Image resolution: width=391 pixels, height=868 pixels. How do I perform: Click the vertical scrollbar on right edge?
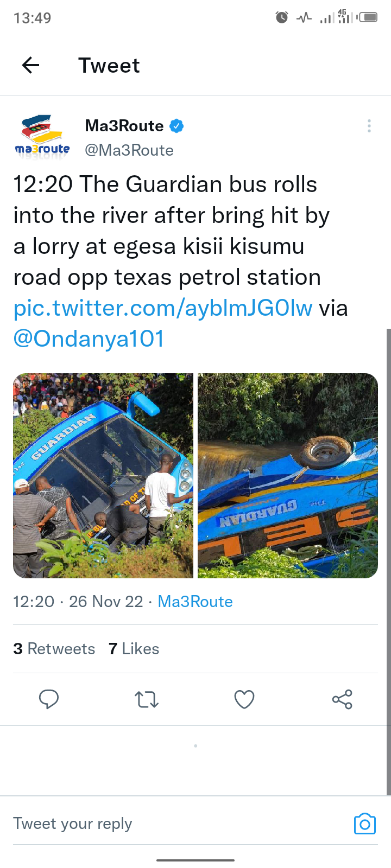388,561
